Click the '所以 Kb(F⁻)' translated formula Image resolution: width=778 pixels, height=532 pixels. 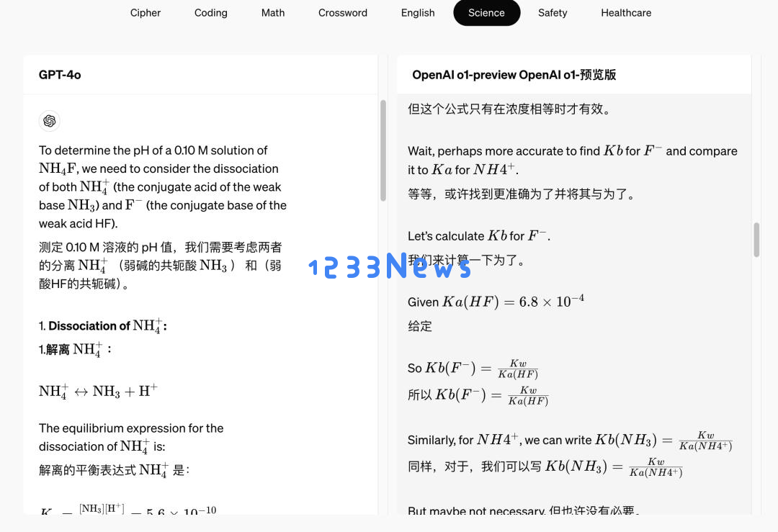pos(478,395)
